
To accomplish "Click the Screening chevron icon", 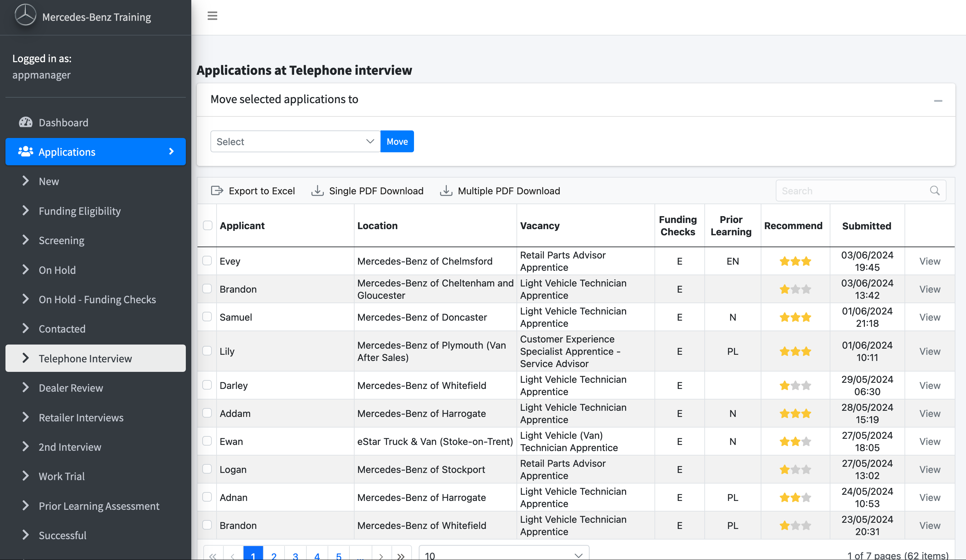I will point(25,240).
